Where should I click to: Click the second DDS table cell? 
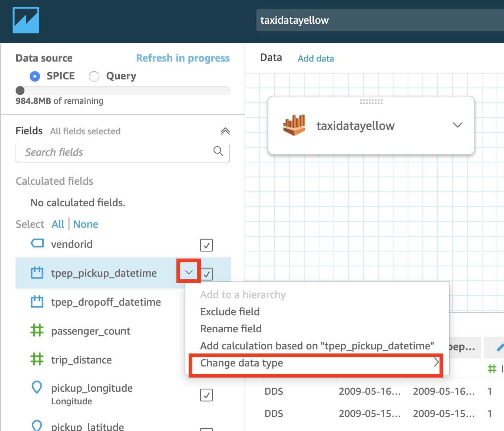coord(274,414)
